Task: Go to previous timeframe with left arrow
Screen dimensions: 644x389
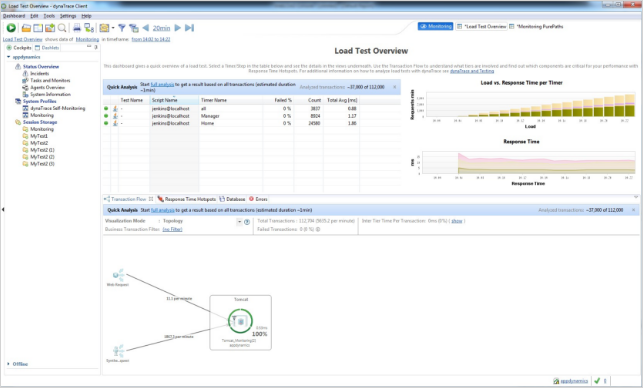Action: click(x=145, y=28)
